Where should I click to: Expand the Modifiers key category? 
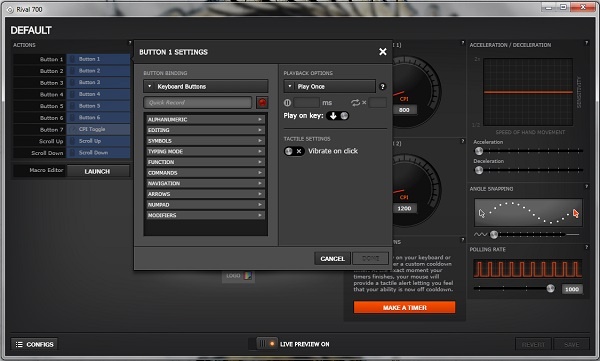[205, 215]
